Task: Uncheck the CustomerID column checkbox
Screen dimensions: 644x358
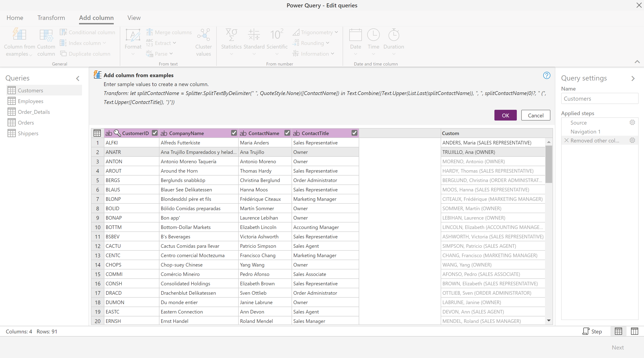Action: coord(155,133)
